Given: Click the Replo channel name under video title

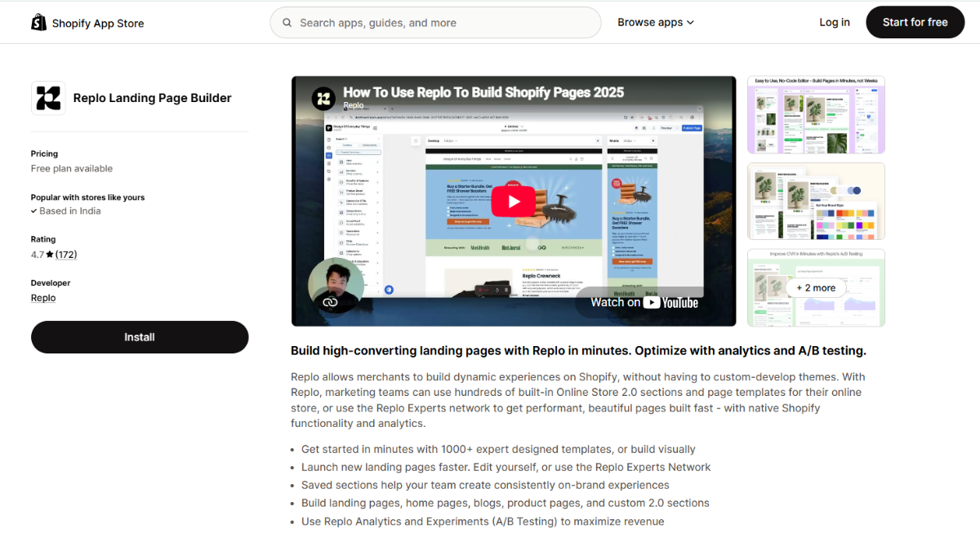Looking at the screenshot, I should coord(354,105).
